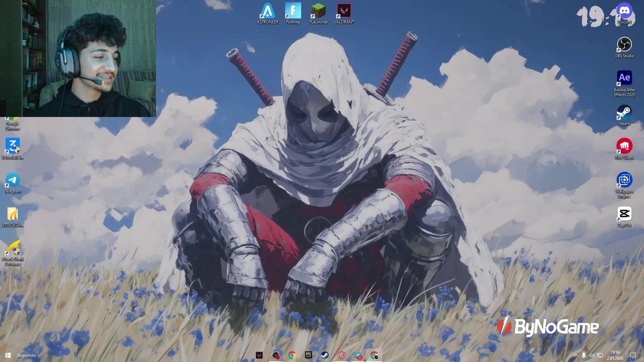Open Adobe After Effects 2020 shortcut
644x362 pixels.
pyautogui.click(x=624, y=83)
